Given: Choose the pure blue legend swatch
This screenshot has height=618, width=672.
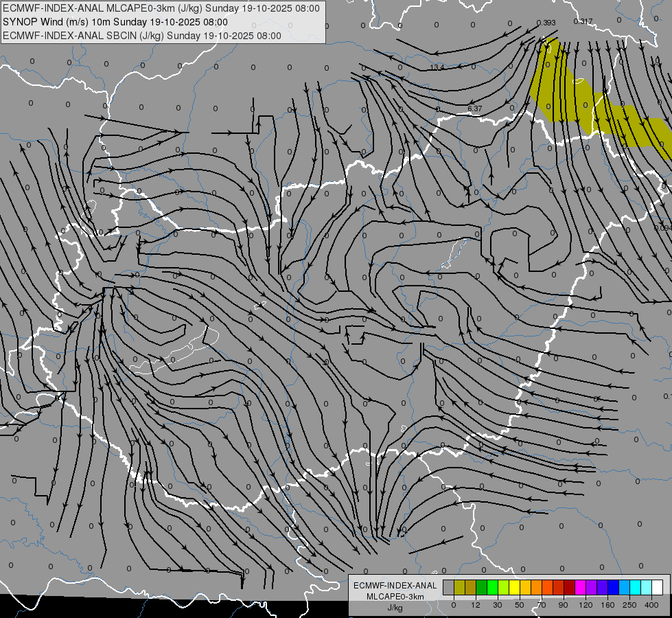Looking at the screenshot, I should tap(613, 587).
